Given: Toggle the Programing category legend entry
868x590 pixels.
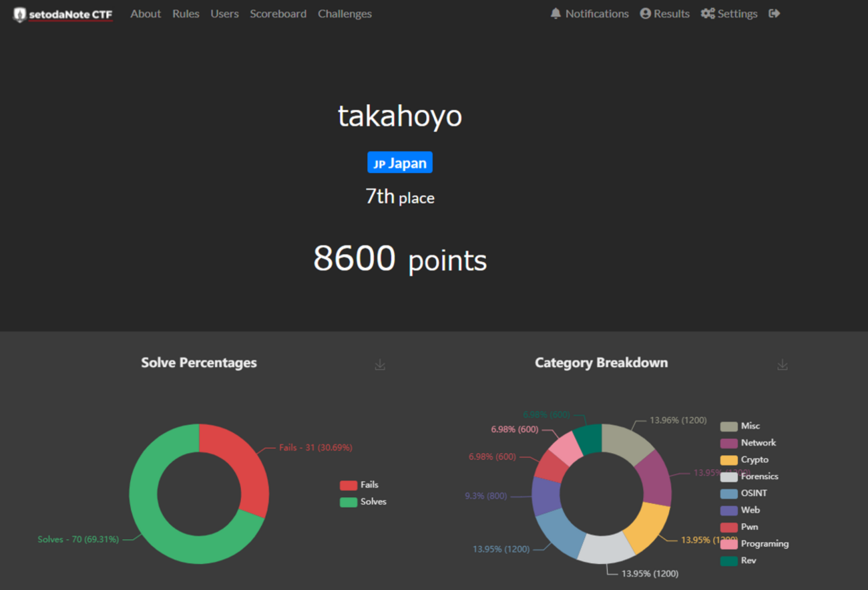Looking at the screenshot, I should pos(754,544).
